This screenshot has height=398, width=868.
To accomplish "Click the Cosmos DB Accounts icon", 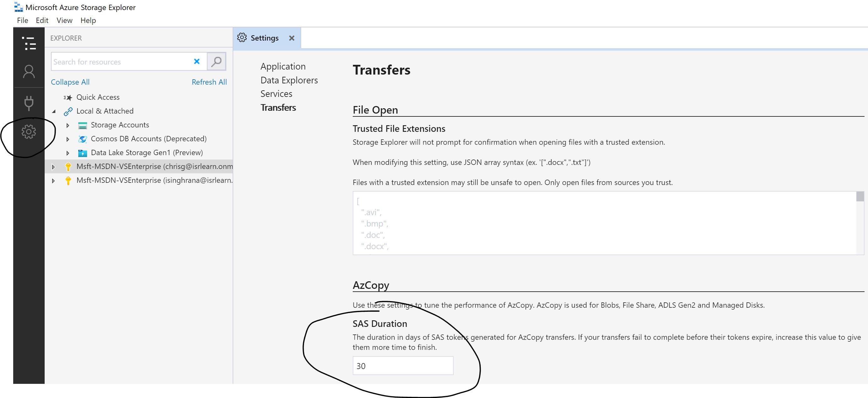I will tap(83, 139).
